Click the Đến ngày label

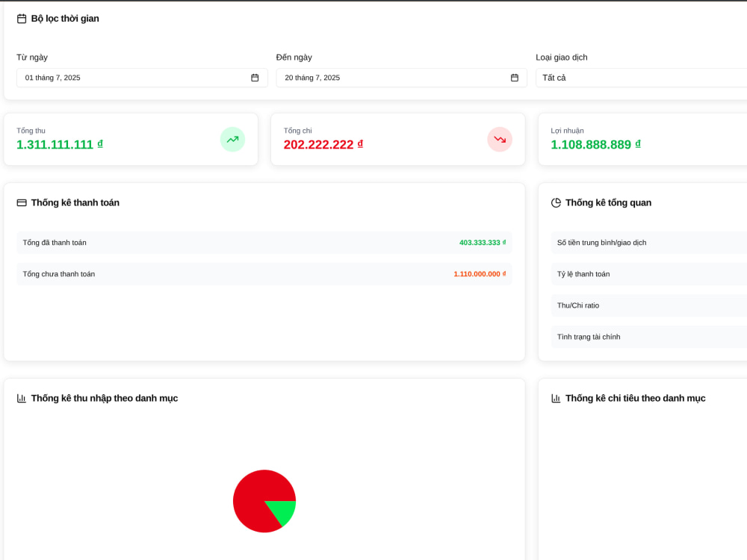pos(294,57)
